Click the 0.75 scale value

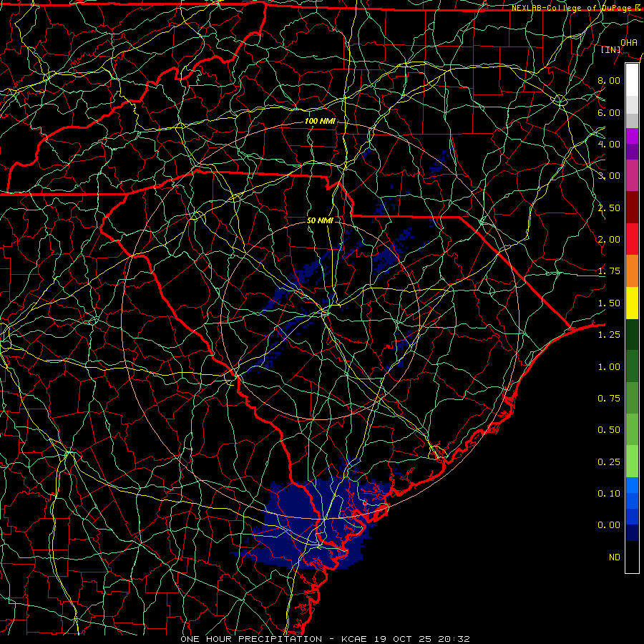[609, 399]
